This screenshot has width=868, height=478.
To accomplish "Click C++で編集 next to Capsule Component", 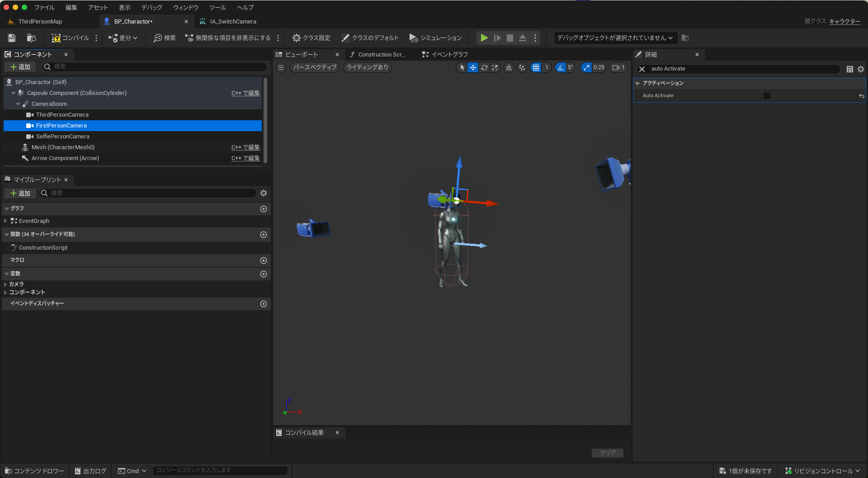I will [245, 93].
